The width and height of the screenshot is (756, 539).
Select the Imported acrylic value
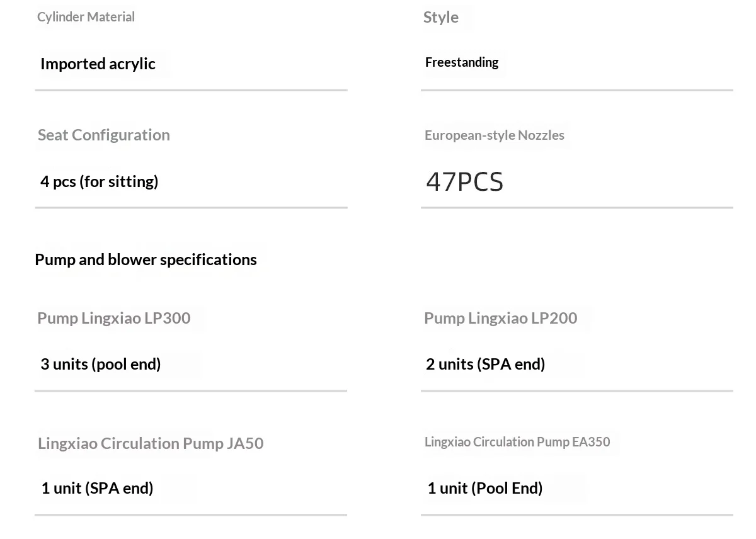(98, 64)
